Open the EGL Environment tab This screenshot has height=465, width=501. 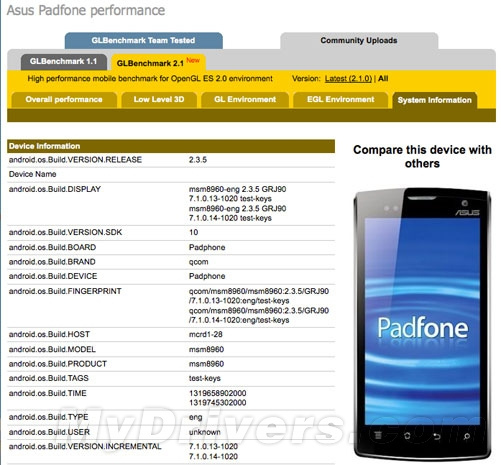pyautogui.click(x=340, y=100)
